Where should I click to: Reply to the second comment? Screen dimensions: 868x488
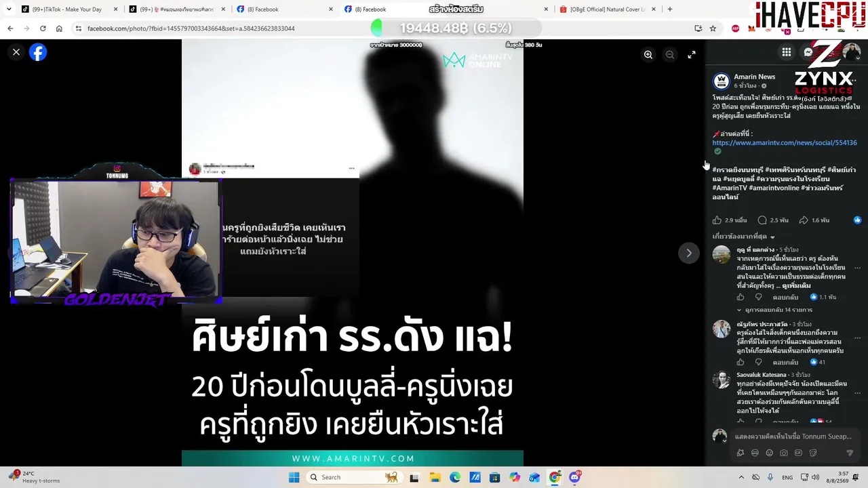[785, 362]
